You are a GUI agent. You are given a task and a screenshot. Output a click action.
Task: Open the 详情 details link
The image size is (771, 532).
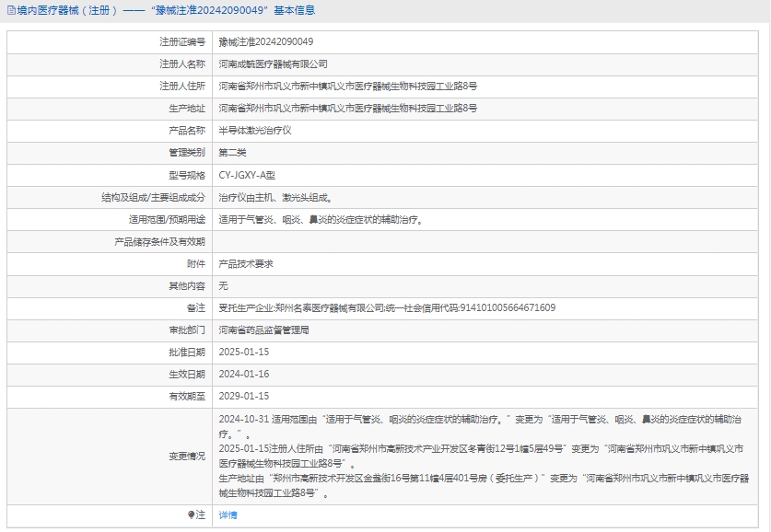pyautogui.click(x=228, y=515)
